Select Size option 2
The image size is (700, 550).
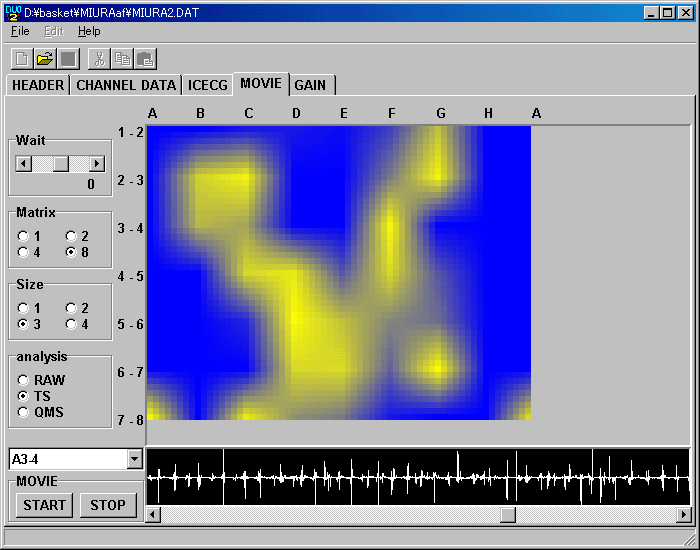click(71, 308)
